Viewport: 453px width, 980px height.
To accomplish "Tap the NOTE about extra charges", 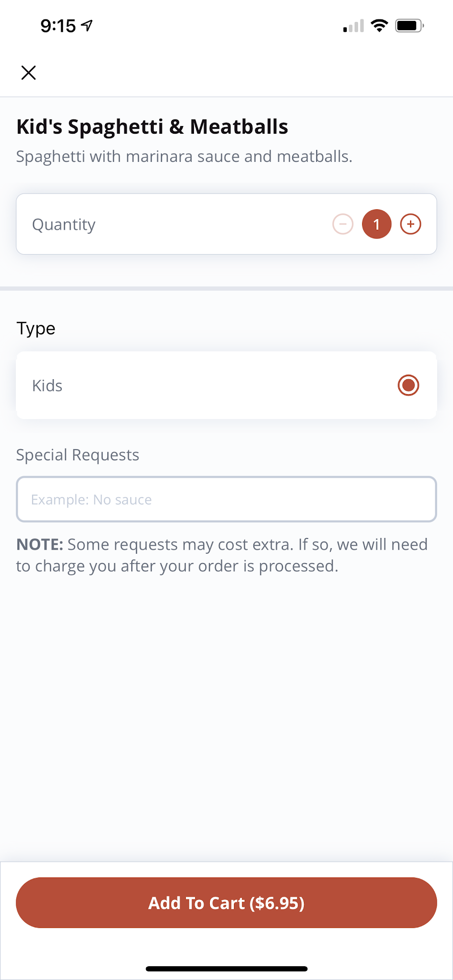I will click(222, 555).
